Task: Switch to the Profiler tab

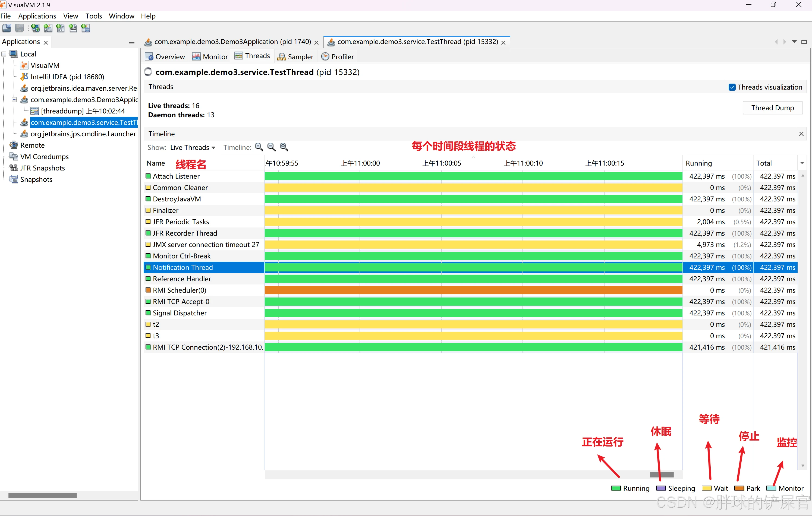Action: (x=338, y=57)
